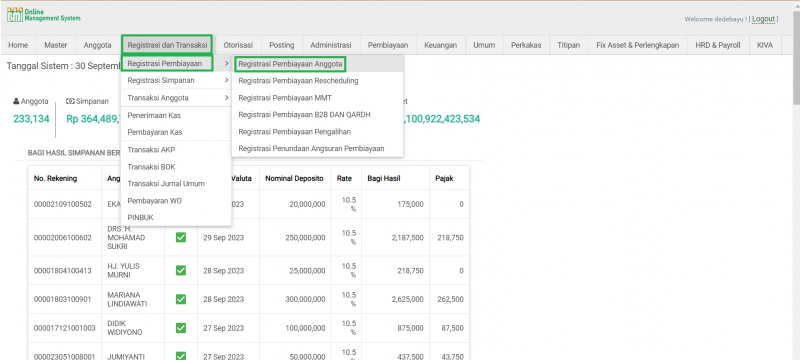This screenshot has width=800, height=360.
Task: Click the BMI Online Management System logo
Action: (x=44, y=15)
